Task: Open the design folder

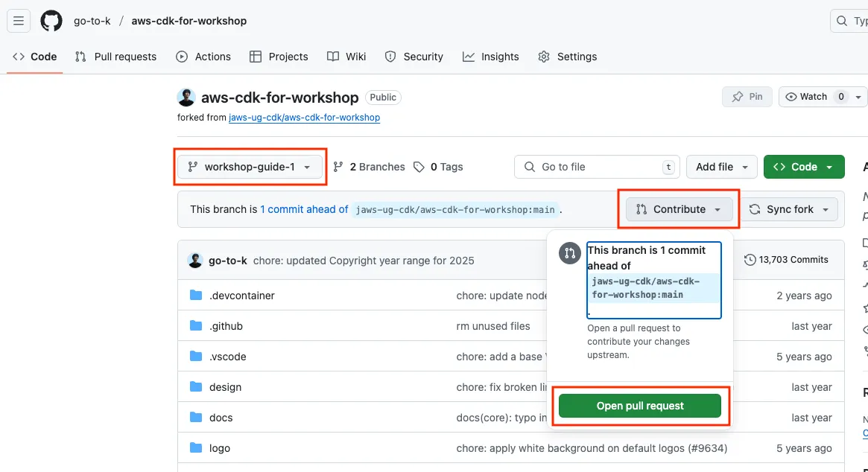Action: (225, 387)
